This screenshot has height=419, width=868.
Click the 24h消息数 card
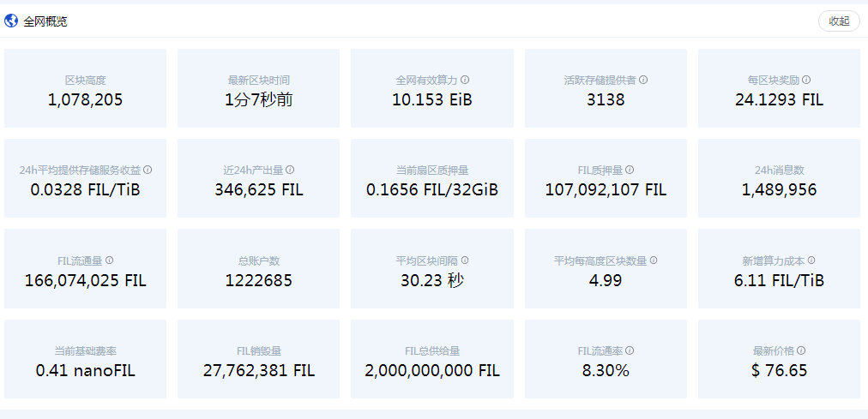(x=779, y=178)
